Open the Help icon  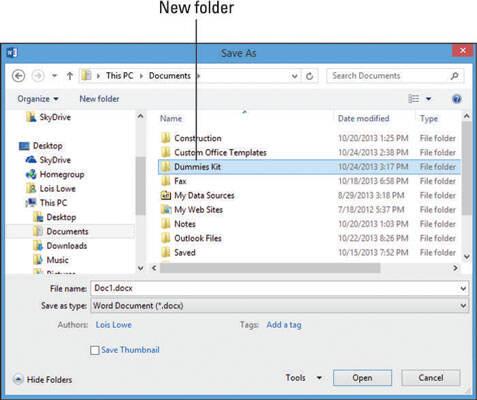(457, 99)
